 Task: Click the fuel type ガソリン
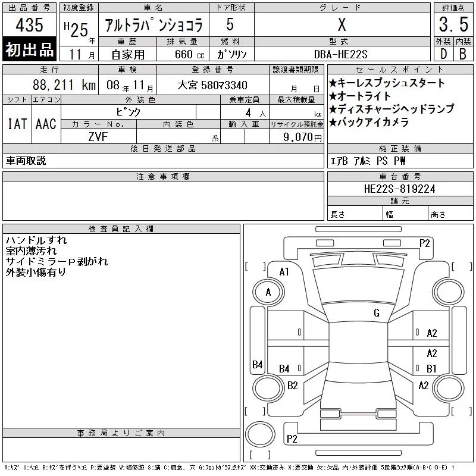(232, 54)
